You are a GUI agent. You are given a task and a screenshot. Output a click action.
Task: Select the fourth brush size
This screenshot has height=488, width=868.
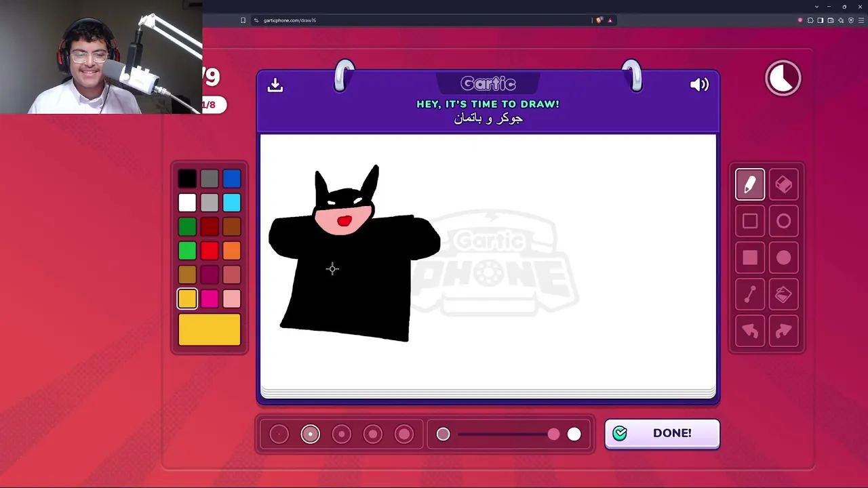pos(372,434)
